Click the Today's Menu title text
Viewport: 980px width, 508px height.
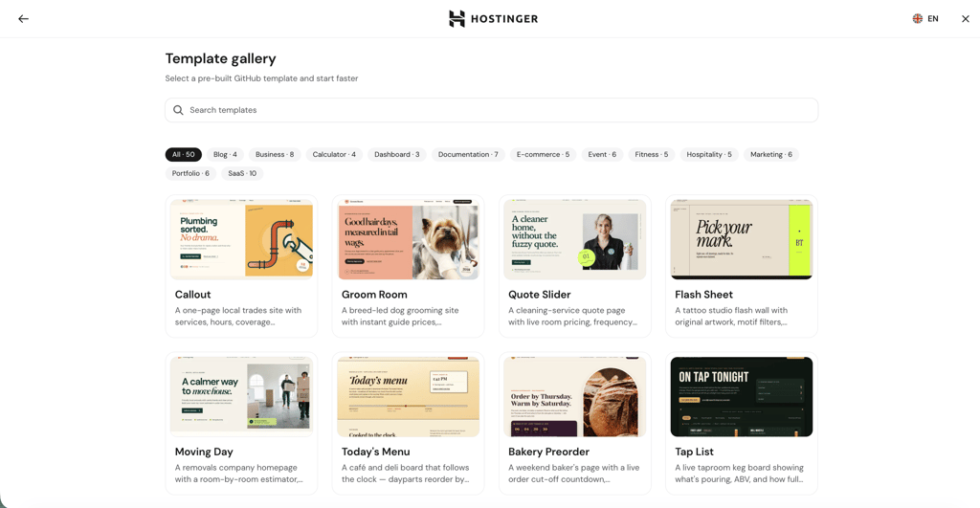click(x=375, y=452)
